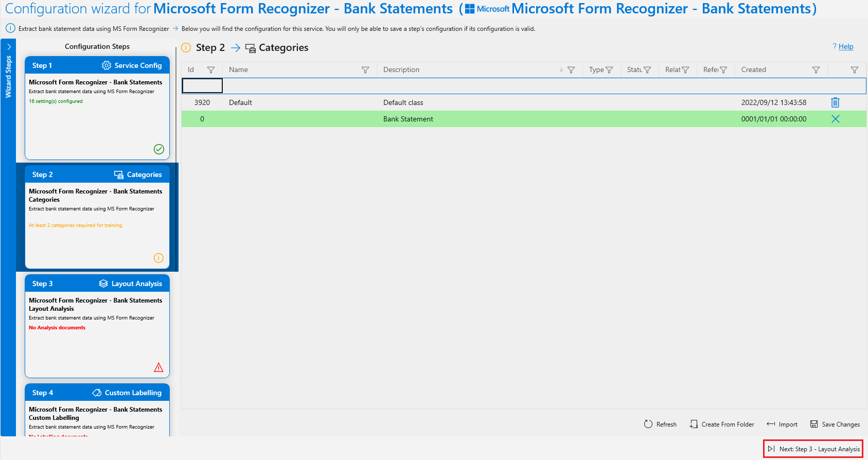Click the orange info icon next to Step 2 title
868x460 pixels.
[x=186, y=48]
